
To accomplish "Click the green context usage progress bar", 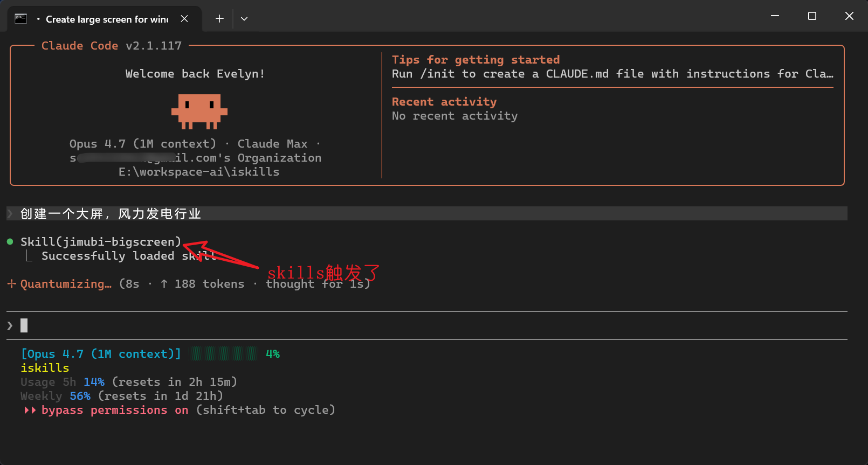I will pyautogui.click(x=223, y=354).
